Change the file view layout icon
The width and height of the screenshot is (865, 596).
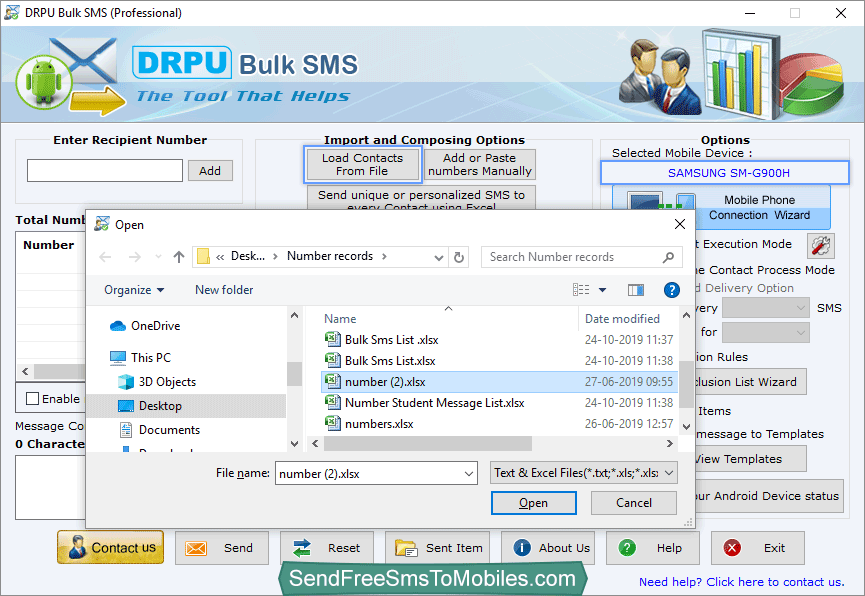point(581,290)
